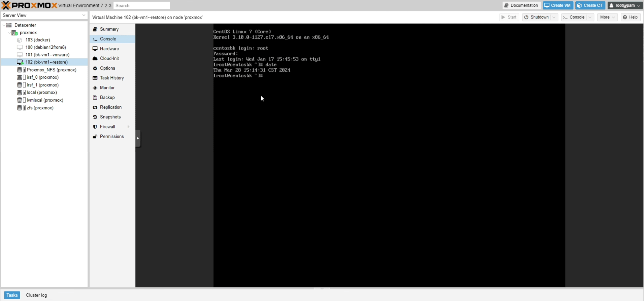Screen dimensions: 644x301
Task: Click the Task History list icon
Action: pos(95,78)
